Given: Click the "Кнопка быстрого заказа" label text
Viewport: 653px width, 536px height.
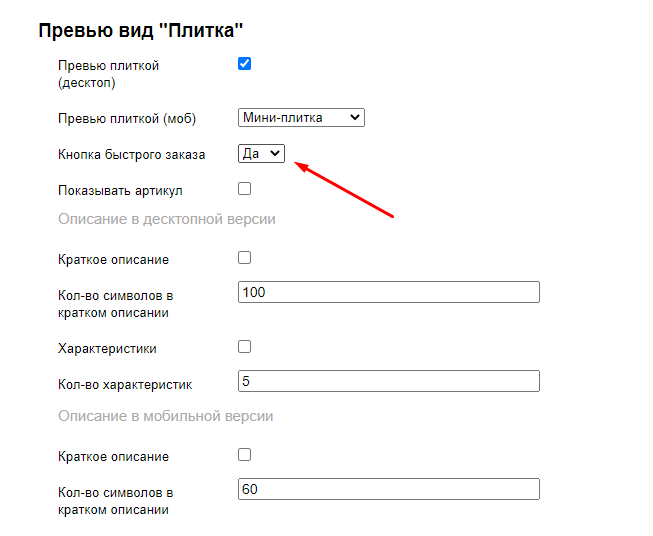Looking at the screenshot, I should 131,155.
